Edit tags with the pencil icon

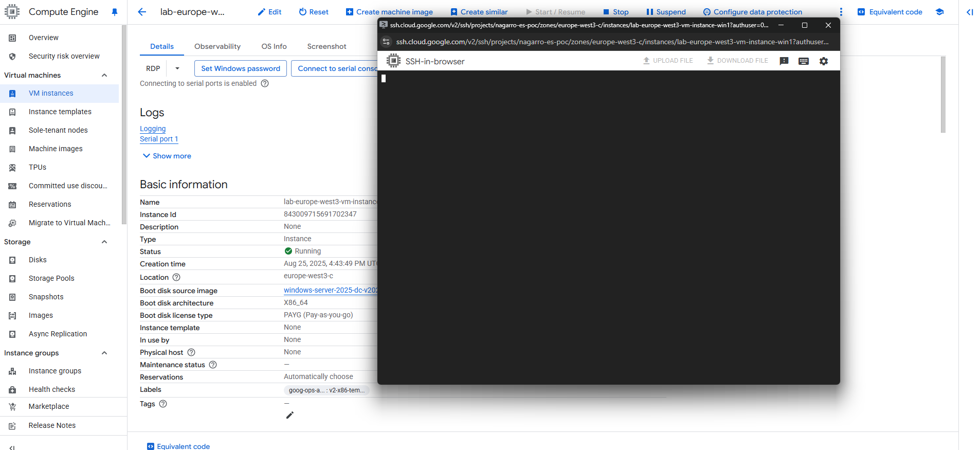point(290,415)
